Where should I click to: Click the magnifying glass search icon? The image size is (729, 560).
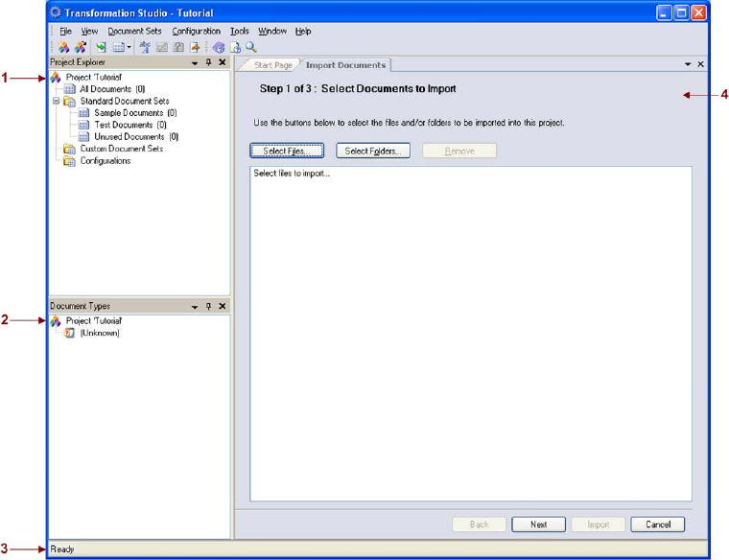[x=251, y=47]
